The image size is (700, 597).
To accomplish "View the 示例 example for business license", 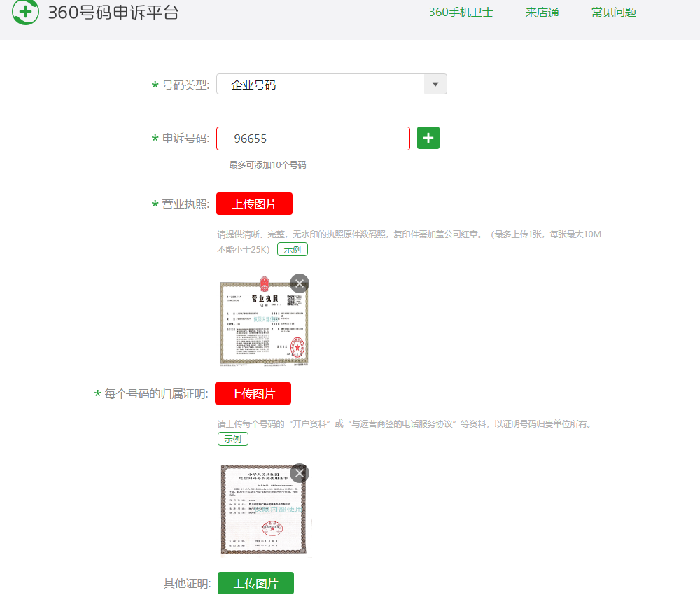I will (x=292, y=248).
